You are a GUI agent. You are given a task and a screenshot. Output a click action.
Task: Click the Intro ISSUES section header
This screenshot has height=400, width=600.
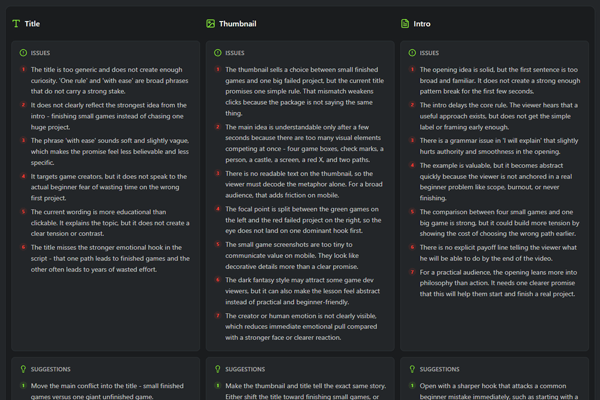coord(429,53)
